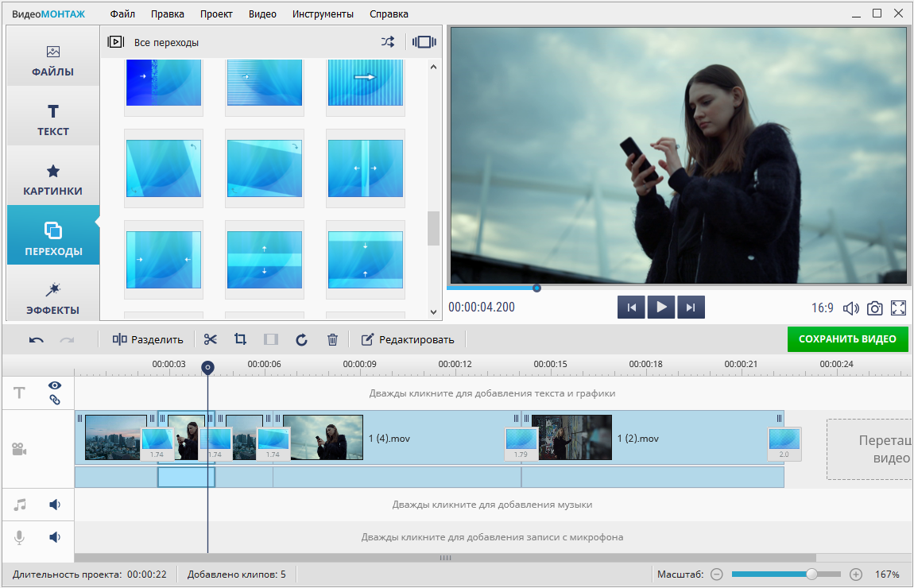Take snapshot with camera icon
The height and width of the screenshot is (588, 914).
click(x=874, y=308)
